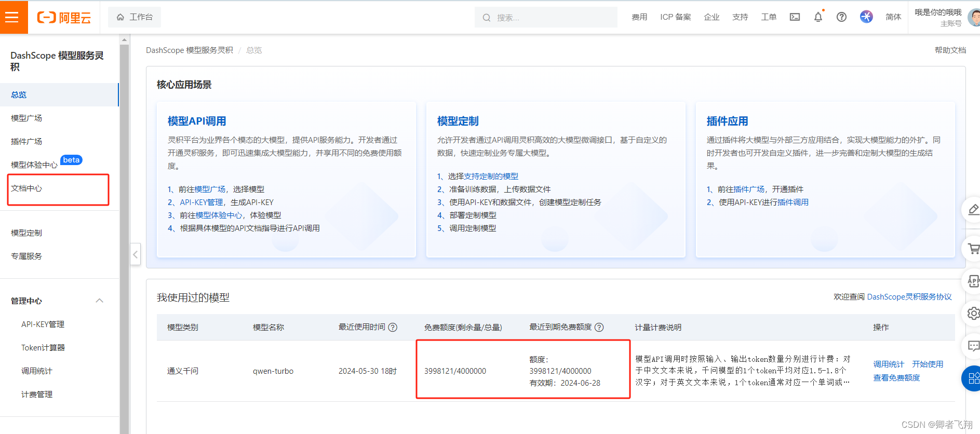The image size is (980, 434).
Task: Switch language via 简体
Action: click(x=893, y=17)
